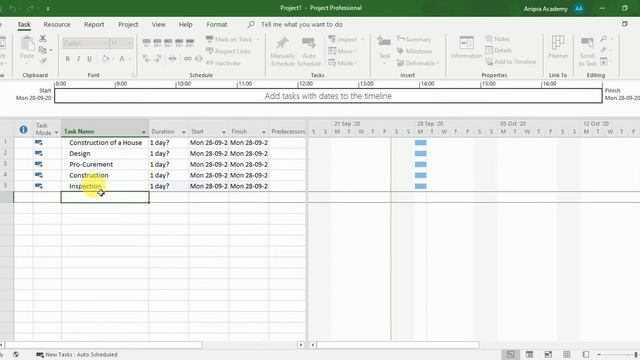Viewport: 640px width, 360px height.
Task: Click the Find magnifier icon in Editing
Action: point(604,38)
